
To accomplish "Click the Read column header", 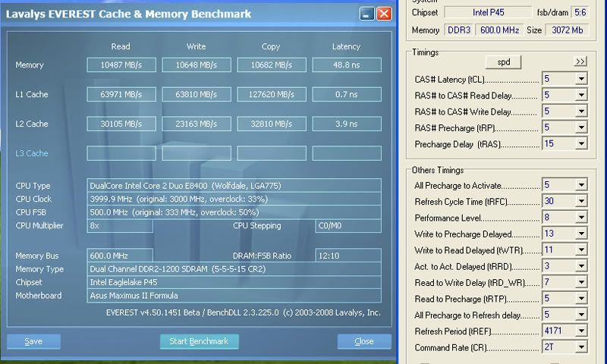I will (x=121, y=46).
